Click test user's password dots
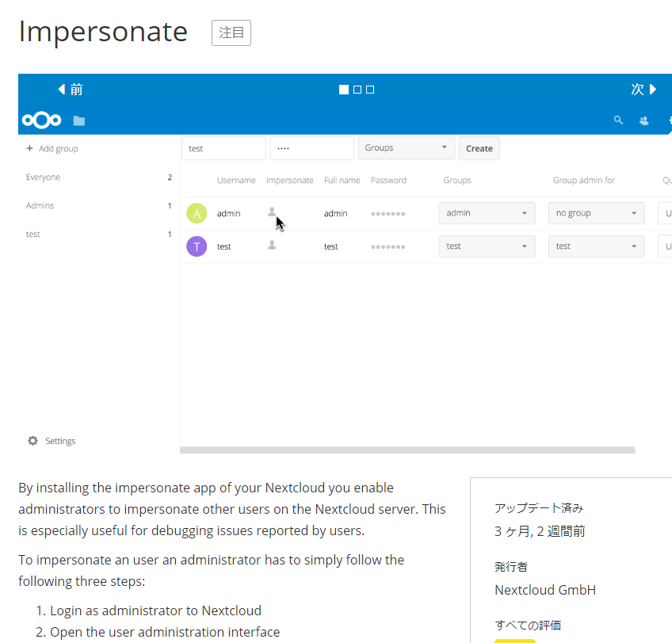 [388, 247]
